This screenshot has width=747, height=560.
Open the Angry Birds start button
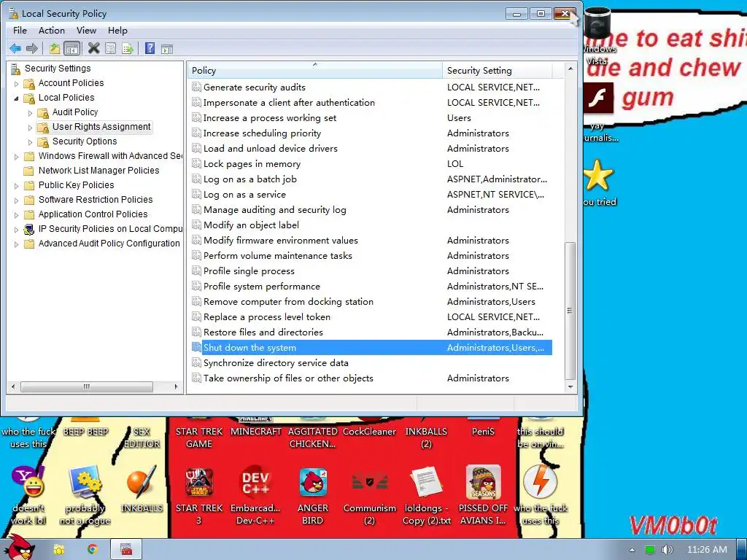click(18, 548)
